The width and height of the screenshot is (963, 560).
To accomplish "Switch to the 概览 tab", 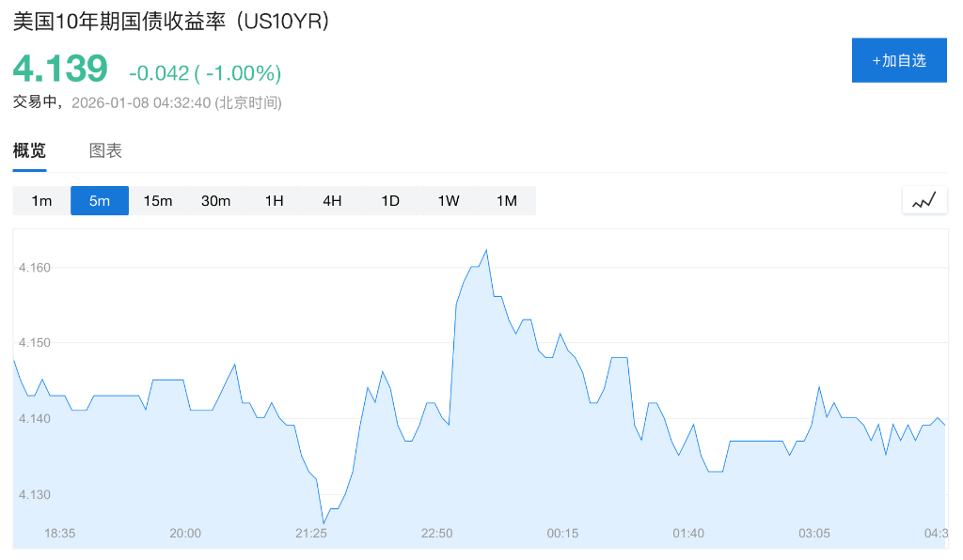I will tap(29, 150).
